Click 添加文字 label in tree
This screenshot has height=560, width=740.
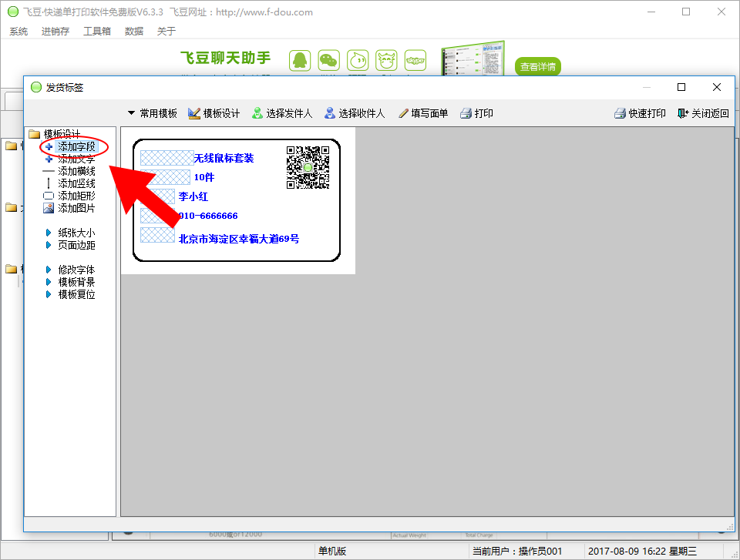tap(76, 159)
